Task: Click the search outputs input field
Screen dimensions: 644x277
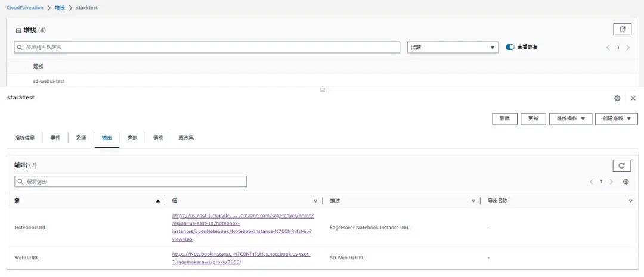Action: coord(131,182)
